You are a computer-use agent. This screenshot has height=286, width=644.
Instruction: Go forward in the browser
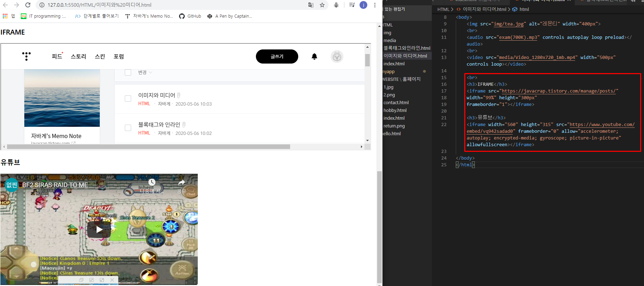17,5
